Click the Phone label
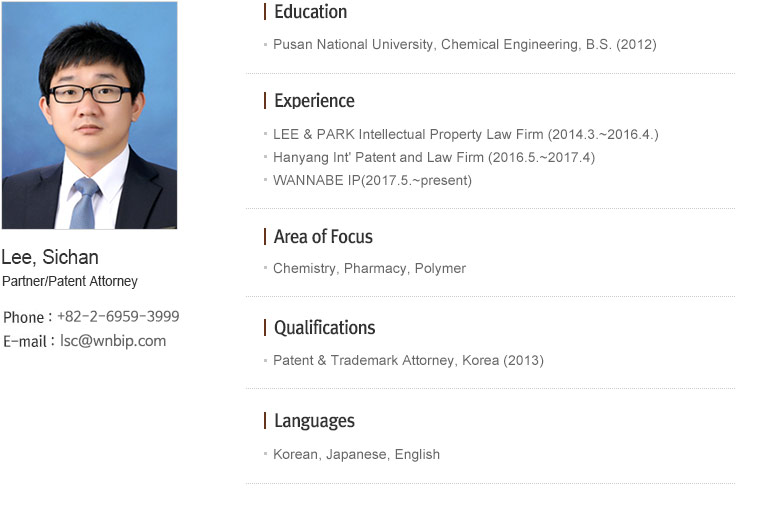The image size is (760, 519). click(23, 317)
